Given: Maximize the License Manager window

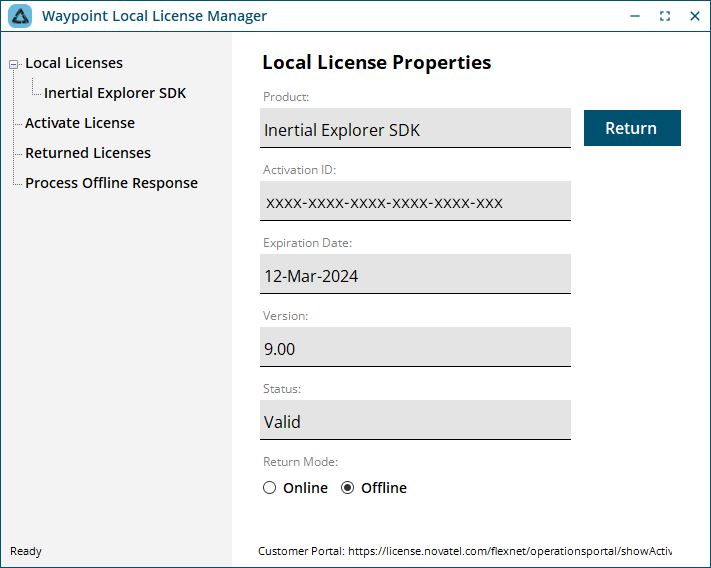Looking at the screenshot, I should (x=665, y=16).
